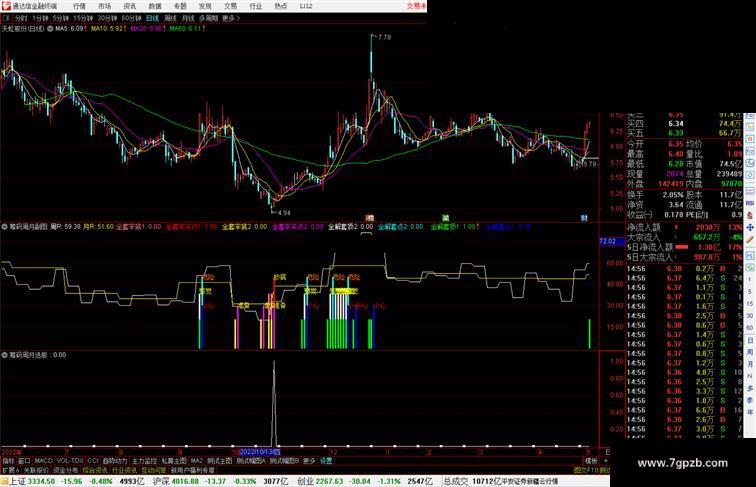Click the yellow icon left of 上证 in status bar
This screenshot has height=487, width=756.
4,481
